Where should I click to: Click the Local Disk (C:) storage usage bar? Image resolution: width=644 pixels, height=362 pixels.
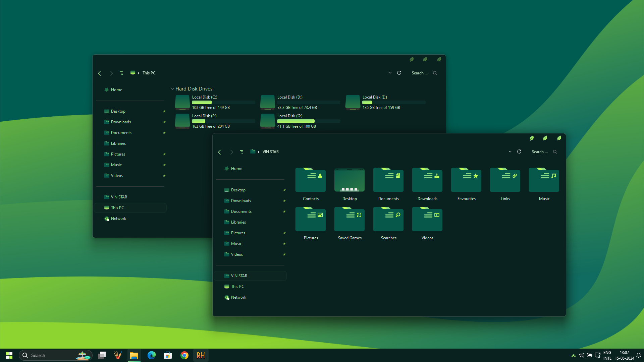[x=223, y=102]
